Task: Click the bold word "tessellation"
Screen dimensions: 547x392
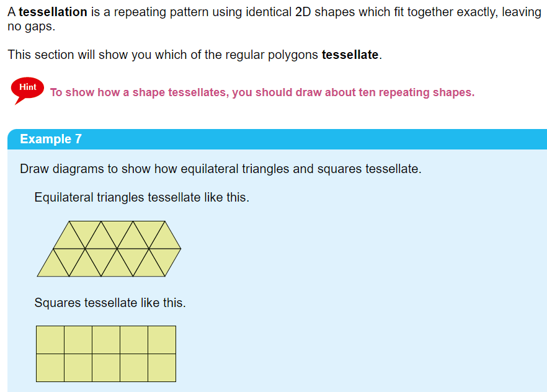Action: [53, 12]
